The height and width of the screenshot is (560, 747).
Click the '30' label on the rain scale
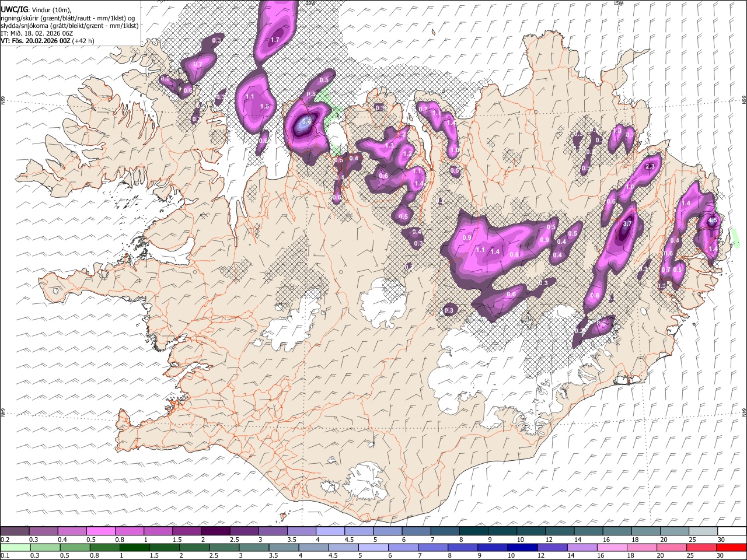[720, 555]
